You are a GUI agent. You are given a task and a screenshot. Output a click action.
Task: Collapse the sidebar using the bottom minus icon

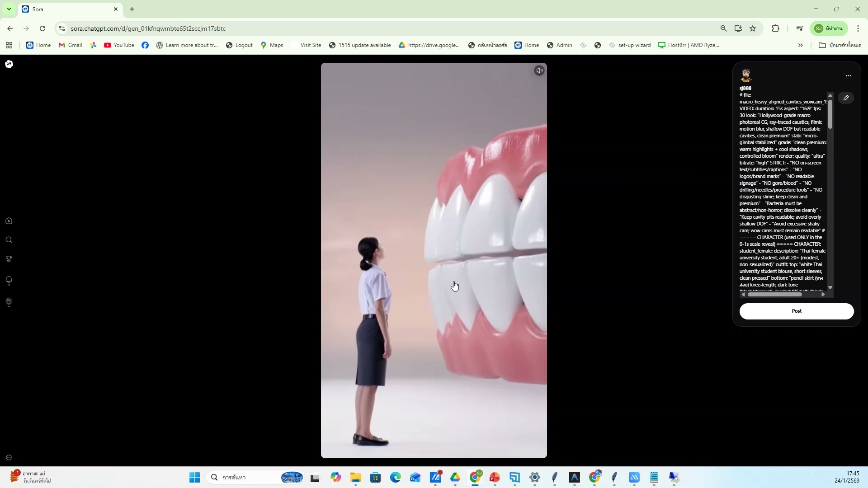tap(9, 457)
